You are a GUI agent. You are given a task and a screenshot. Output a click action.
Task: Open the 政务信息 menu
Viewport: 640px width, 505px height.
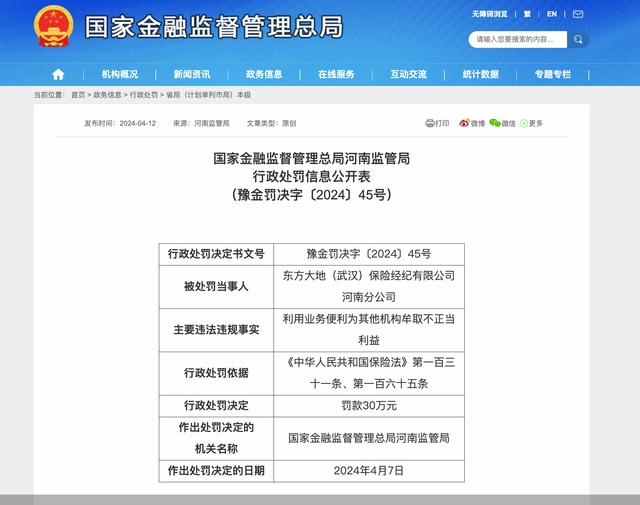point(264,74)
